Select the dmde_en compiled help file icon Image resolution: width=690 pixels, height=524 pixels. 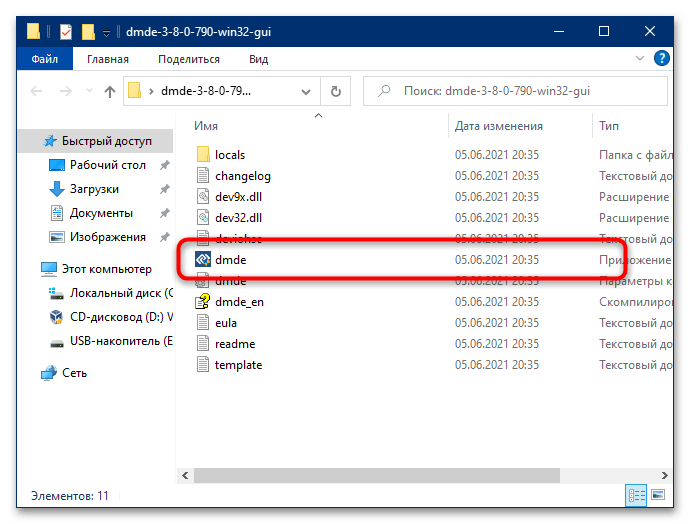[203, 301]
